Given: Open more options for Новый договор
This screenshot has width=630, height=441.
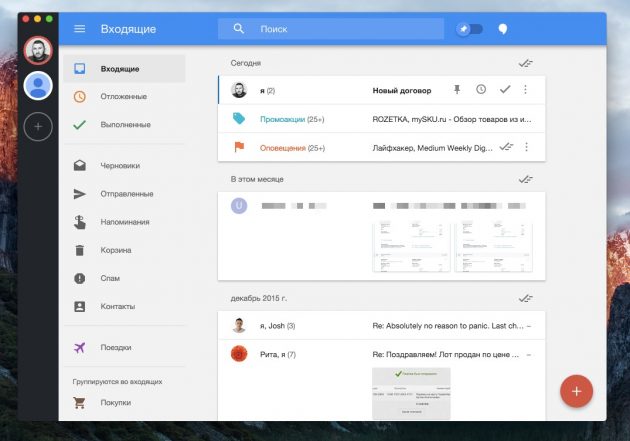Looking at the screenshot, I should click(526, 89).
